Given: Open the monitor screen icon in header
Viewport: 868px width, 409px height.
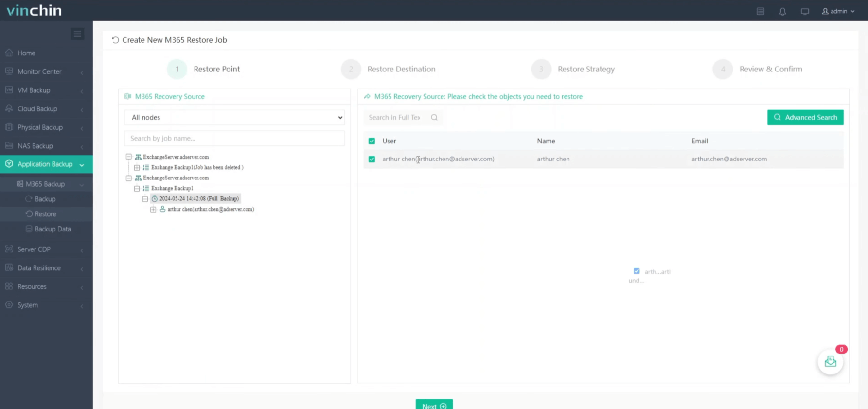Looking at the screenshot, I should [x=805, y=11].
